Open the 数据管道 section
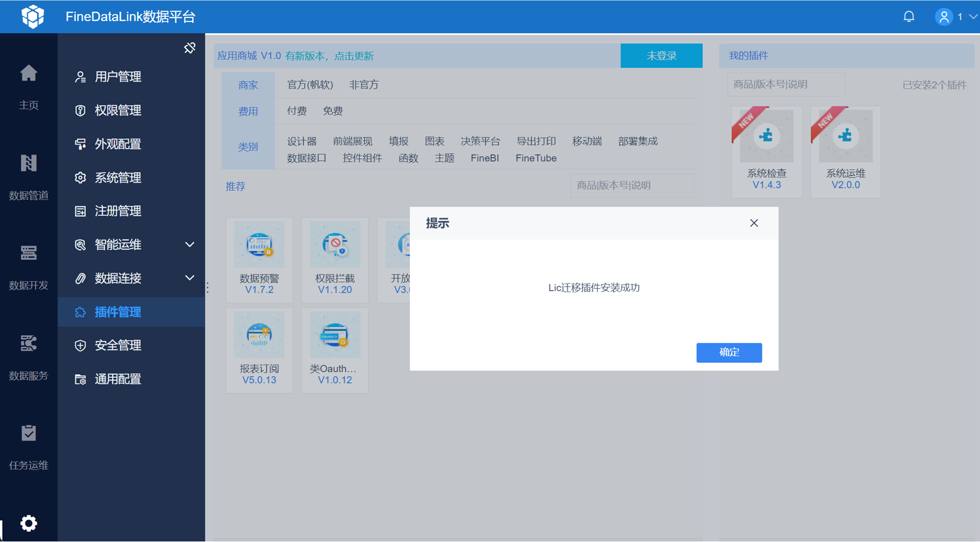Viewport: 980px width, 542px height. pos(28,177)
